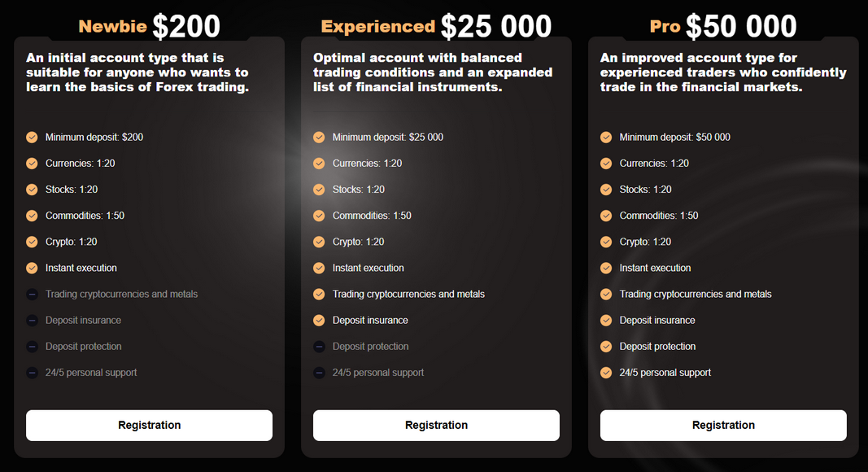The height and width of the screenshot is (472, 868).
Task: Click Pro 'Stocks: 1:20' feature text
Action: point(645,190)
